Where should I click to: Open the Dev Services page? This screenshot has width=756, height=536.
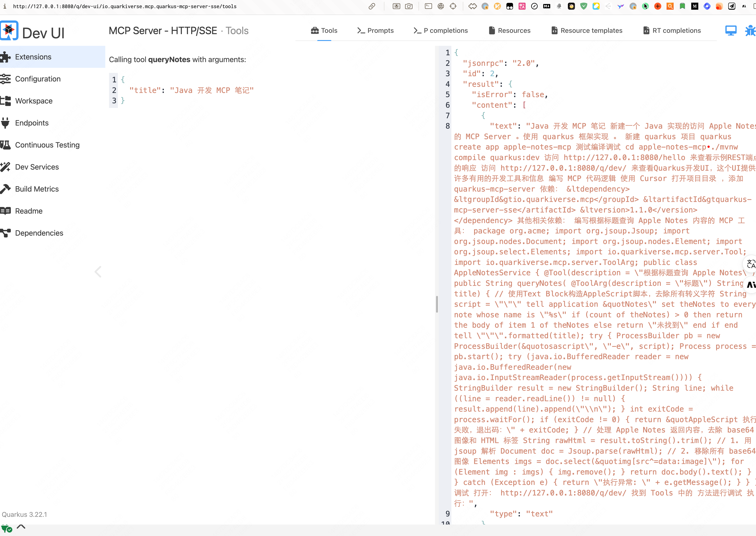pyautogui.click(x=52, y=167)
